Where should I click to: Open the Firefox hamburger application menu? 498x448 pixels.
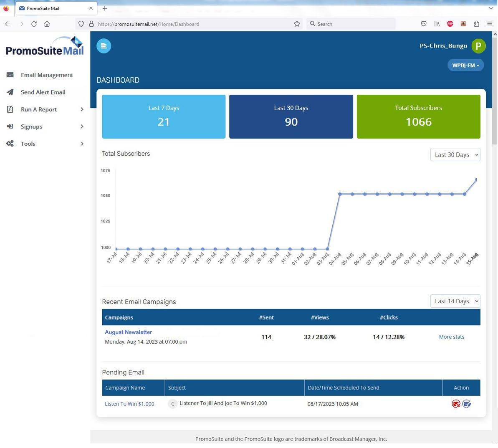coord(489,24)
